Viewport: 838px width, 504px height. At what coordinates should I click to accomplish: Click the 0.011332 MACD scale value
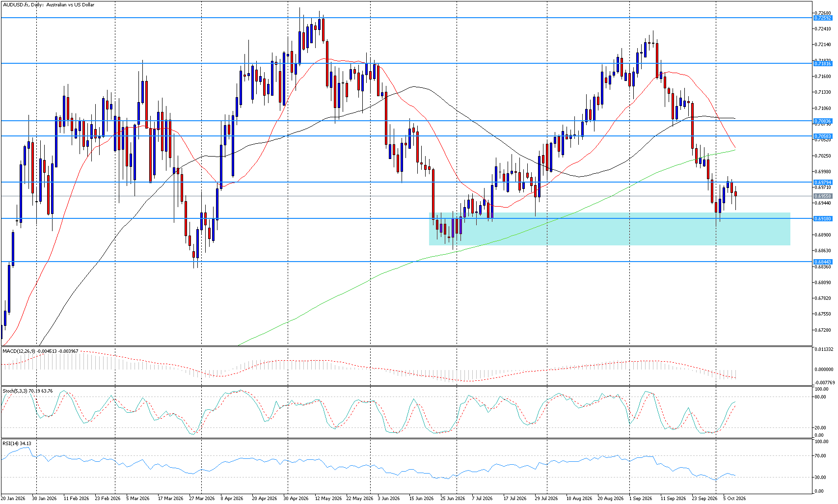(x=824, y=349)
